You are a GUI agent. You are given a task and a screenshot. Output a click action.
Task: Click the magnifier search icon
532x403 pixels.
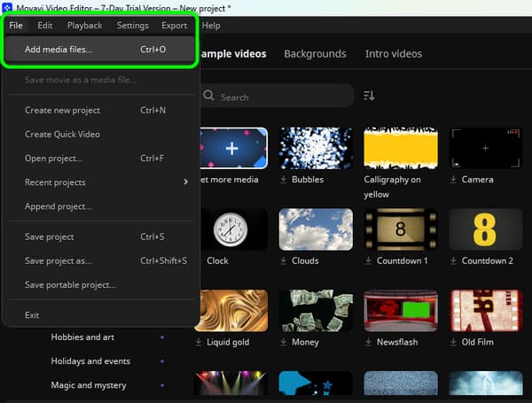pos(208,96)
